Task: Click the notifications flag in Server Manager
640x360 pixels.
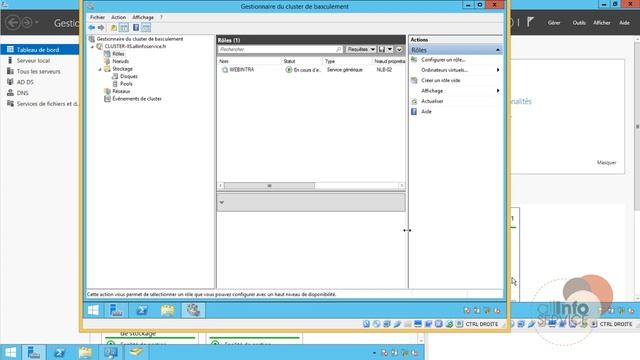Action: tap(530, 22)
